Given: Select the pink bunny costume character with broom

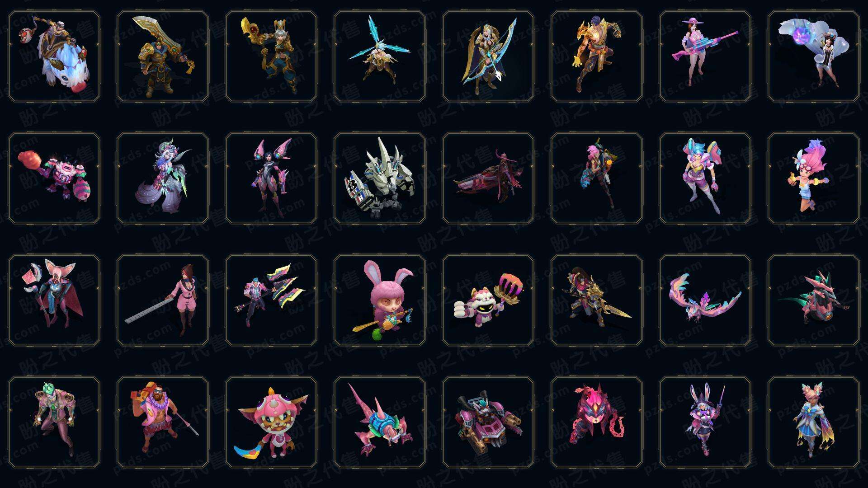Looking at the screenshot, I should coord(380,300).
